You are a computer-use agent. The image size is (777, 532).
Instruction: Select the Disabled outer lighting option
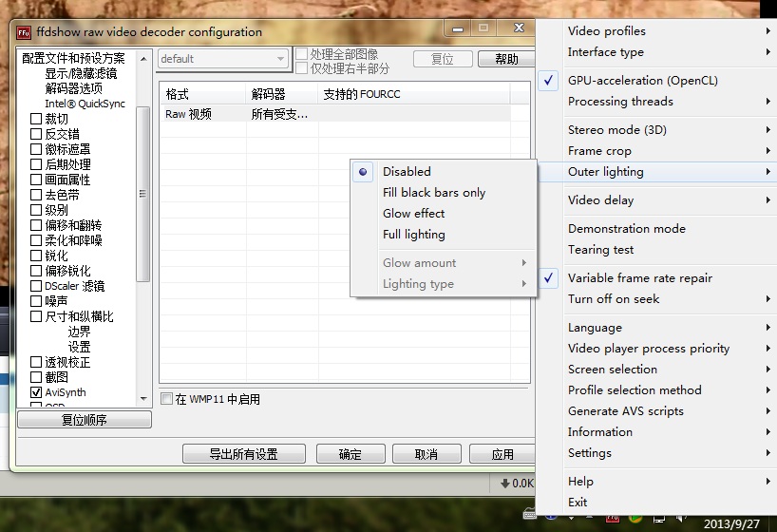point(407,172)
